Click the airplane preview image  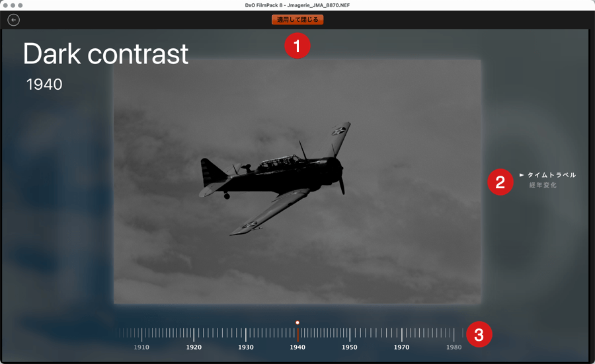pos(297,182)
